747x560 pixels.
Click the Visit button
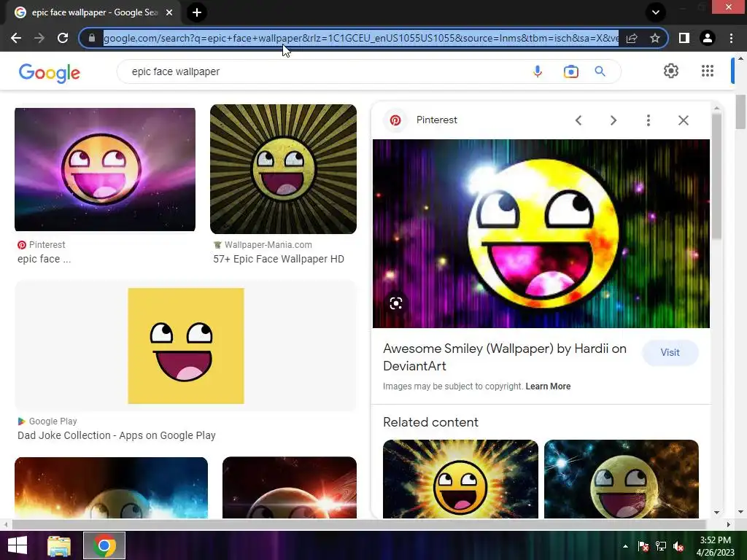coord(670,352)
